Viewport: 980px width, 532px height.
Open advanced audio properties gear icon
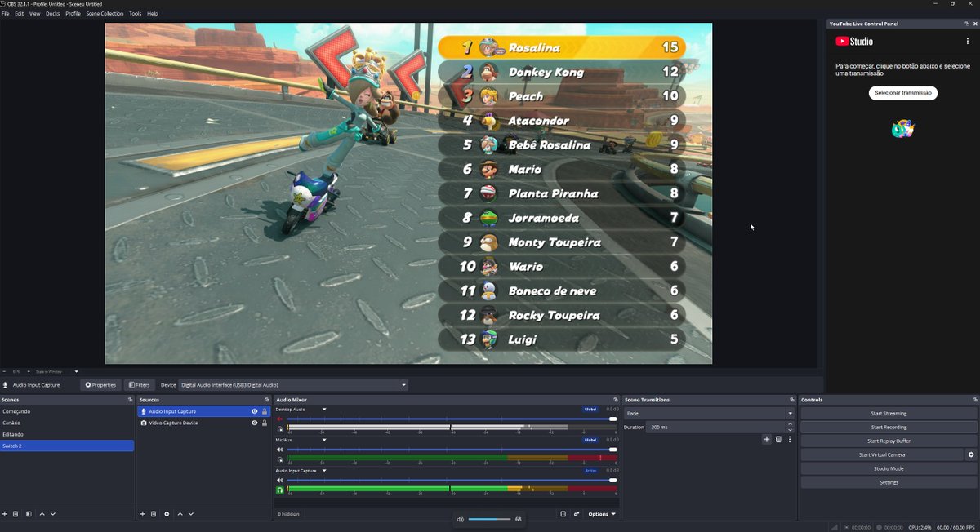[x=577, y=514]
